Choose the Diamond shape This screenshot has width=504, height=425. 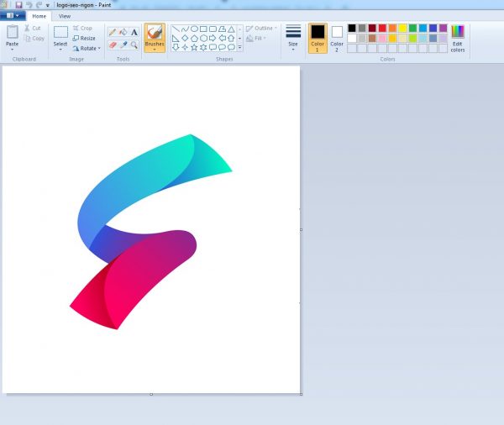[185, 39]
